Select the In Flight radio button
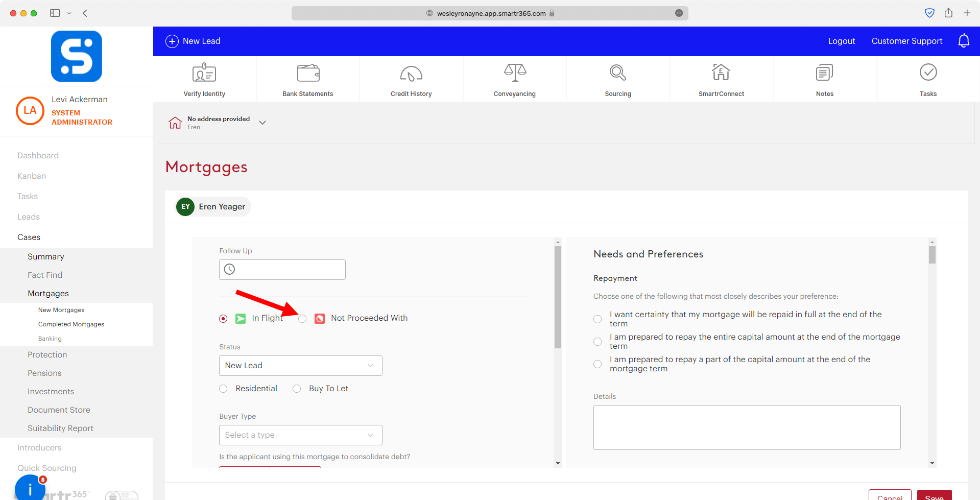 223,319
